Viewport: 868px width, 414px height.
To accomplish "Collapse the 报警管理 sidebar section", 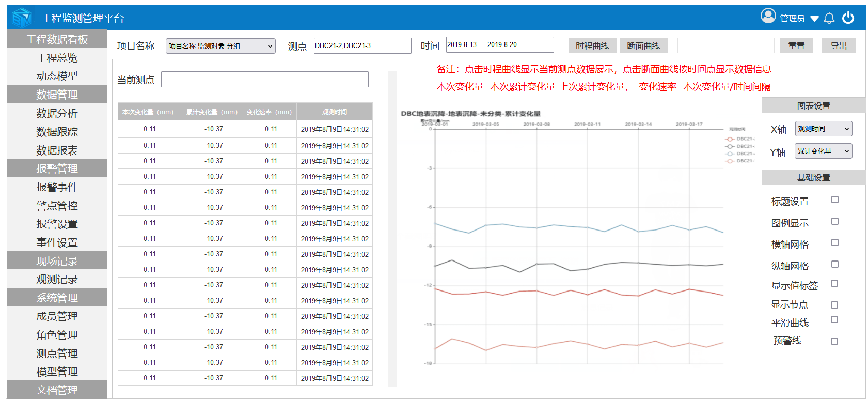I will (57, 168).
